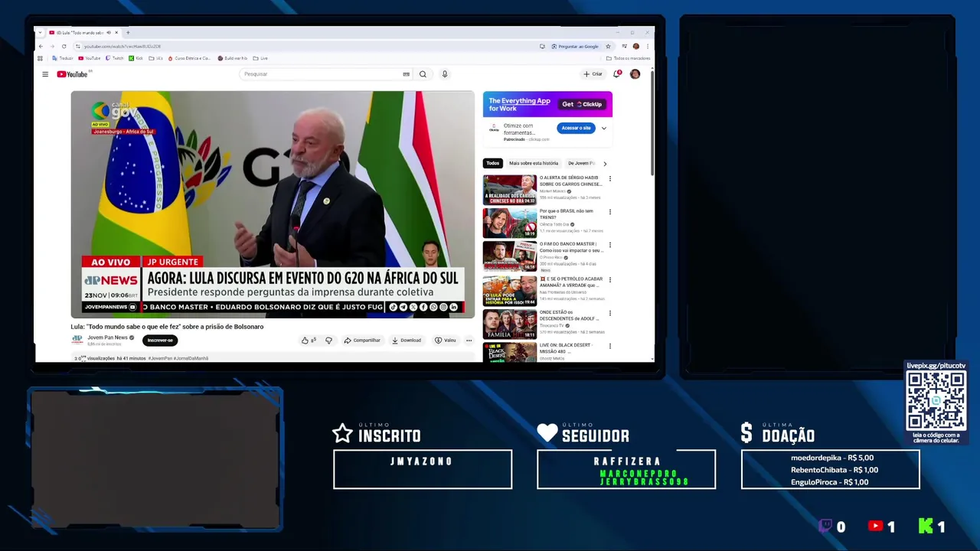
Task: Bookmark this page with the star icon
Action: (x=608, y=47)
